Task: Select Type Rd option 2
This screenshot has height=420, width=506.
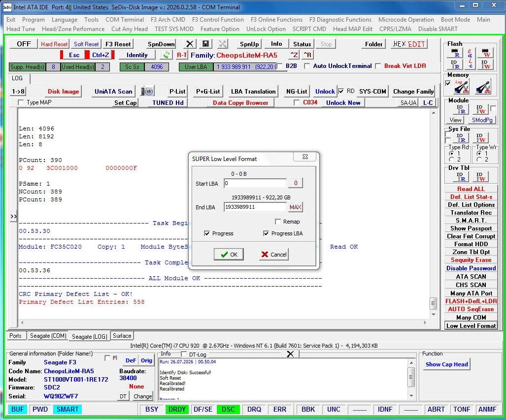Action: (452, 160)
